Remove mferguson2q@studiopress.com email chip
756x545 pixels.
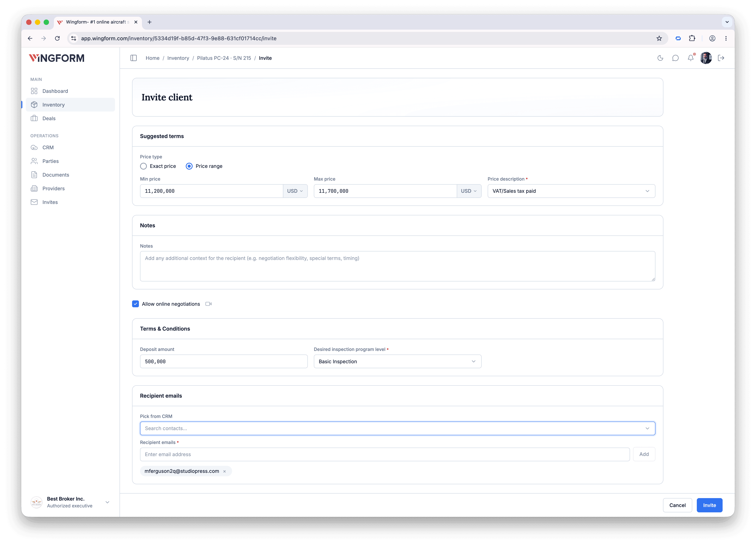point(225,471)
